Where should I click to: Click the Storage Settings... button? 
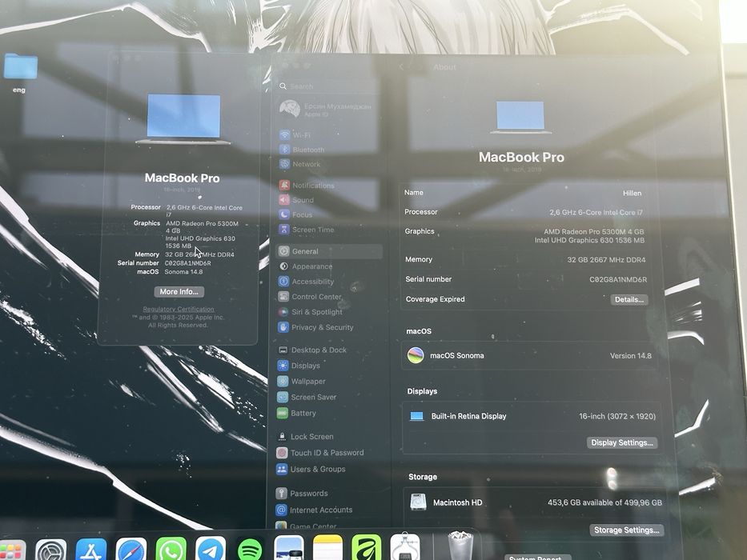pyautogui.click(x=626, y=530)
